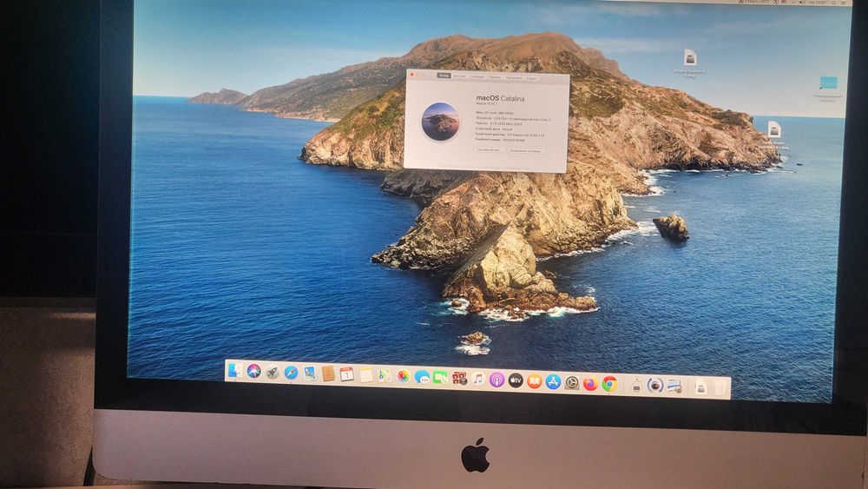Open Apple TV icon in Dock
Image resolution: width=868 pixels, height=489 pixels.
click(516, 380)
